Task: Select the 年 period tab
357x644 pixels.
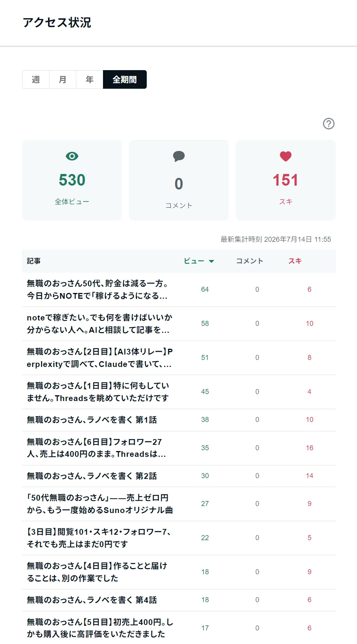Action: 89,79
